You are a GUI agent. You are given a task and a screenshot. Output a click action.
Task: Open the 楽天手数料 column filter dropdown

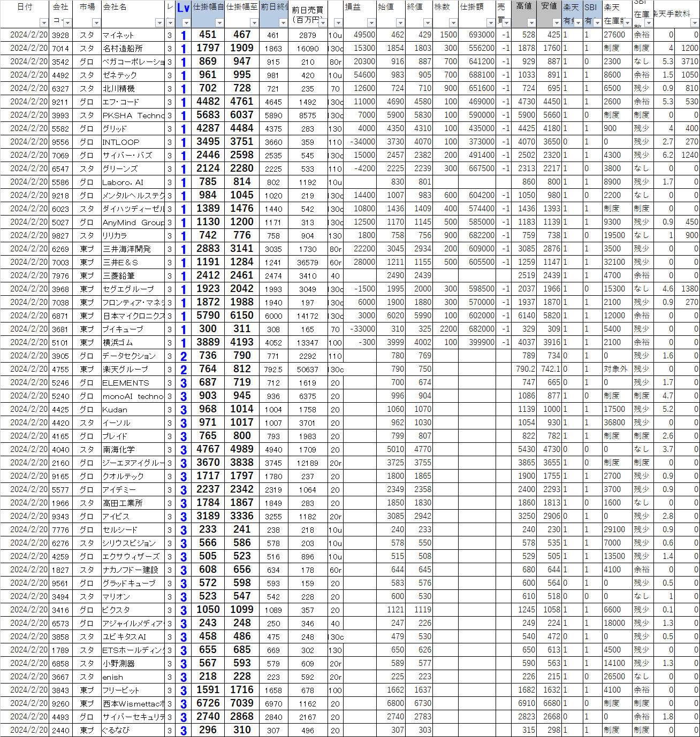point(695,22)
